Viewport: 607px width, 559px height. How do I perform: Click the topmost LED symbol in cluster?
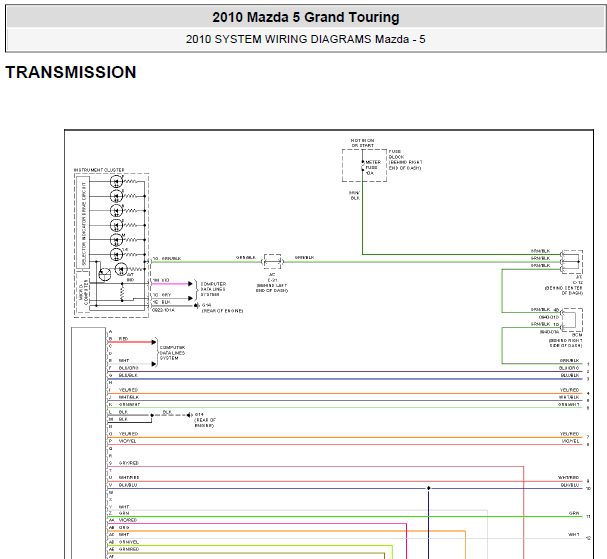tap(116, 181)
